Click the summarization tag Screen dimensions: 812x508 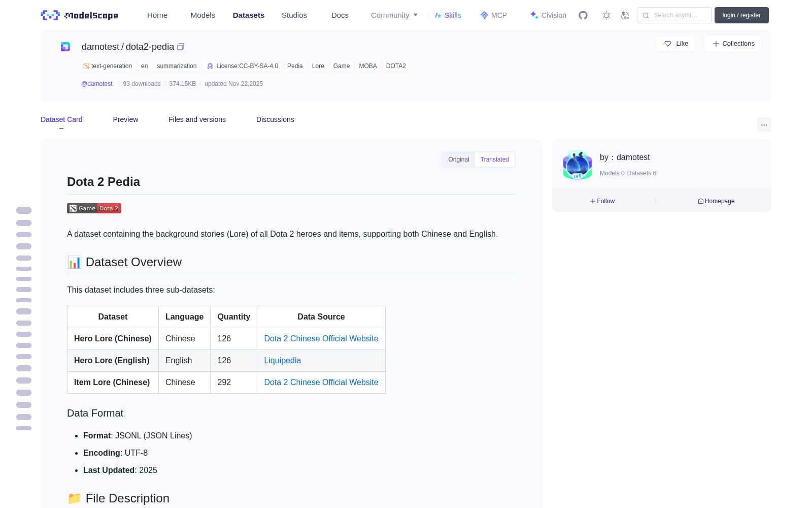click(177, 66)
